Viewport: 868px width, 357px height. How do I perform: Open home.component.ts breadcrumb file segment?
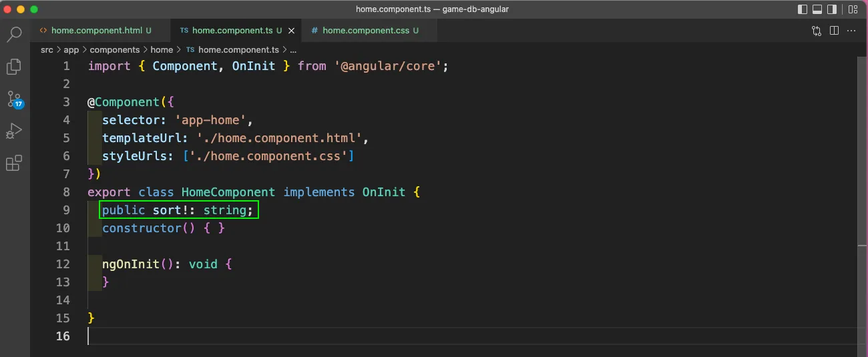click(x=238, y=50)
